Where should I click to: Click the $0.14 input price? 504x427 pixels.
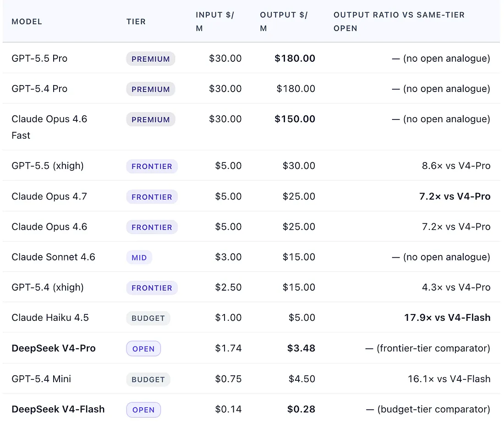[x=228, y=409]
